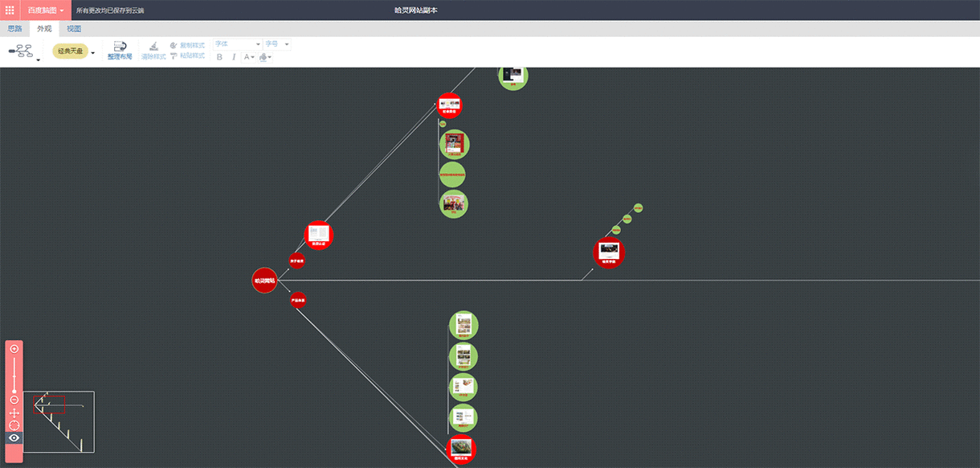The image size is (980, 468).
Task: Select the third green node in lower branch
Action: click(x=463, y=387)
